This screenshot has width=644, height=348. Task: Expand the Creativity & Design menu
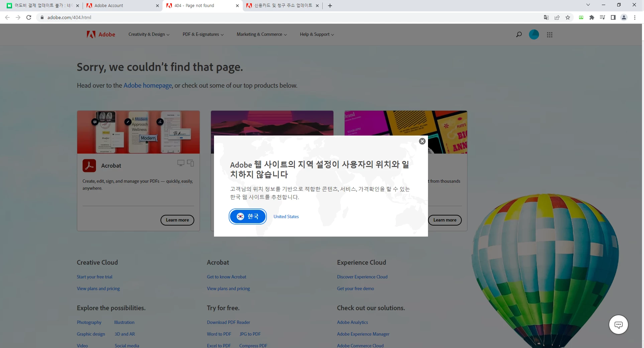[x=149, y=34]
